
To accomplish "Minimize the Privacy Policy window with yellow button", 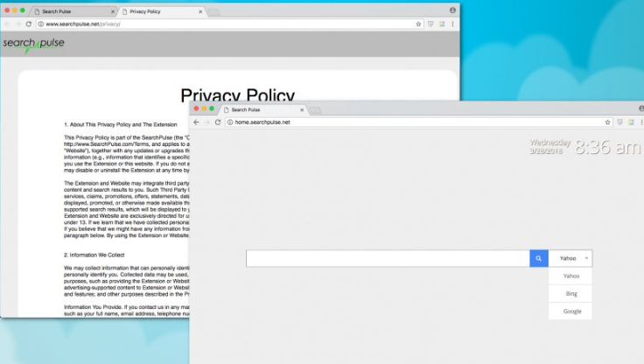I will [15, 10].
